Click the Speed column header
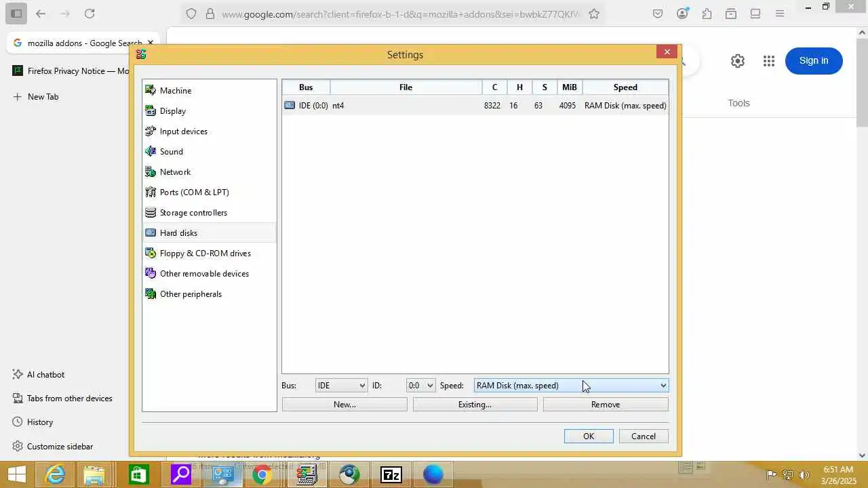868x488 pixels. point(625,87)
